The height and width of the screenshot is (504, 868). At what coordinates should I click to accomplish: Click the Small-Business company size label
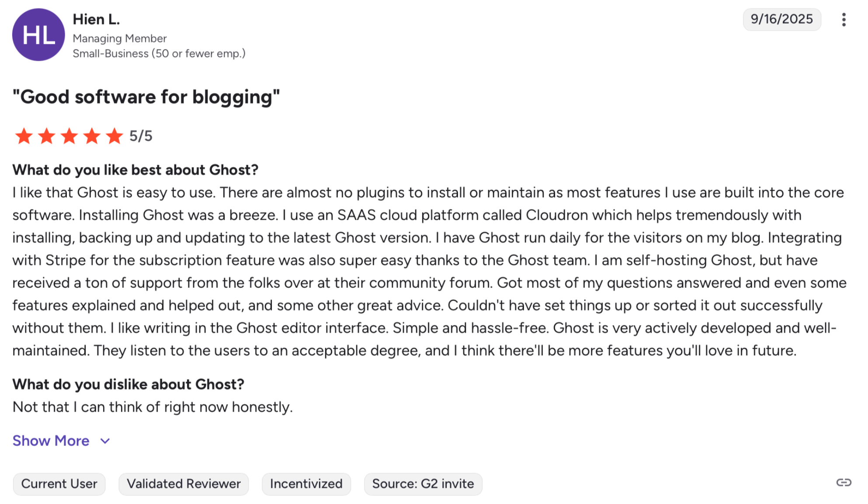pyautogui.click(x=159, y=53)
